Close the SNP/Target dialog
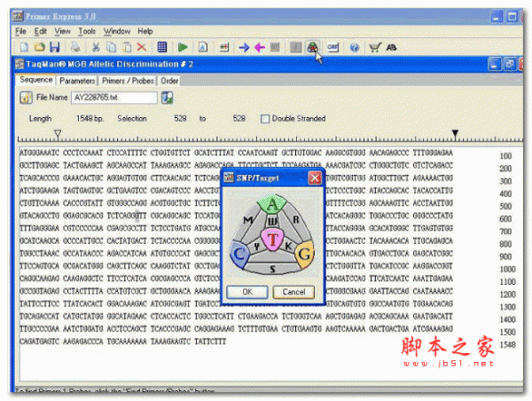 pos(315,178)
